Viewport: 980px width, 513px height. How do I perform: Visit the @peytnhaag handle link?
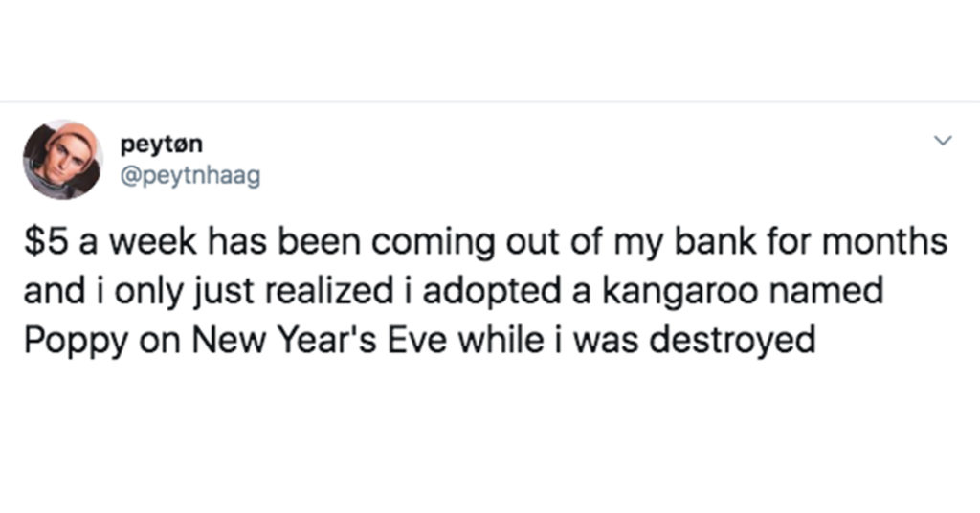tap(190, 177)
